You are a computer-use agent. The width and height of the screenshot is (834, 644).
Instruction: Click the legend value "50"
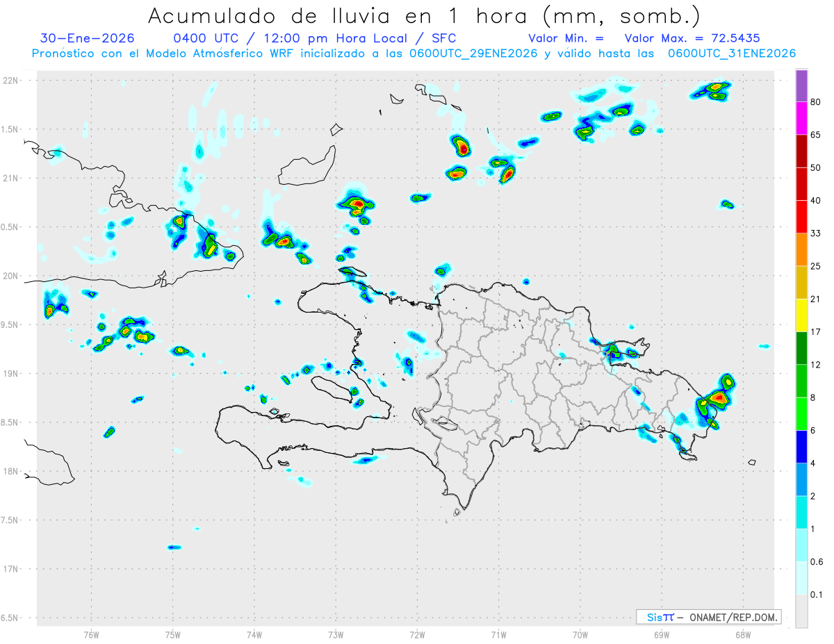tap(816, 167)
